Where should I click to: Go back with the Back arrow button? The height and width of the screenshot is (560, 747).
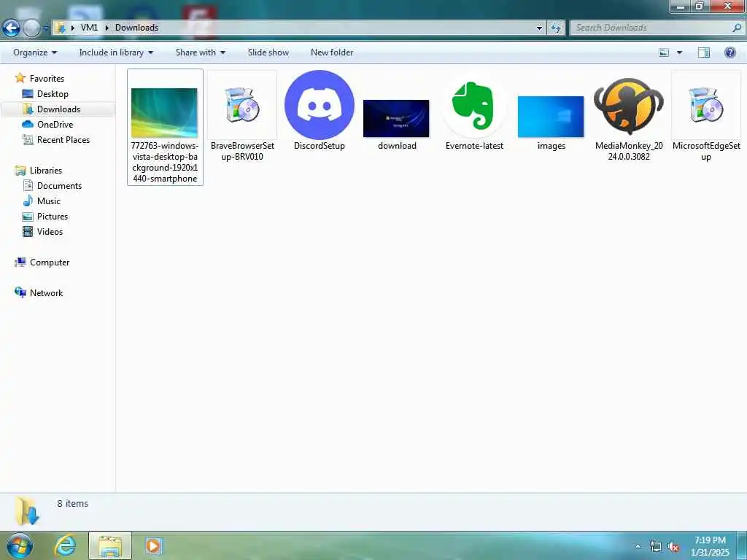(11, 28)
